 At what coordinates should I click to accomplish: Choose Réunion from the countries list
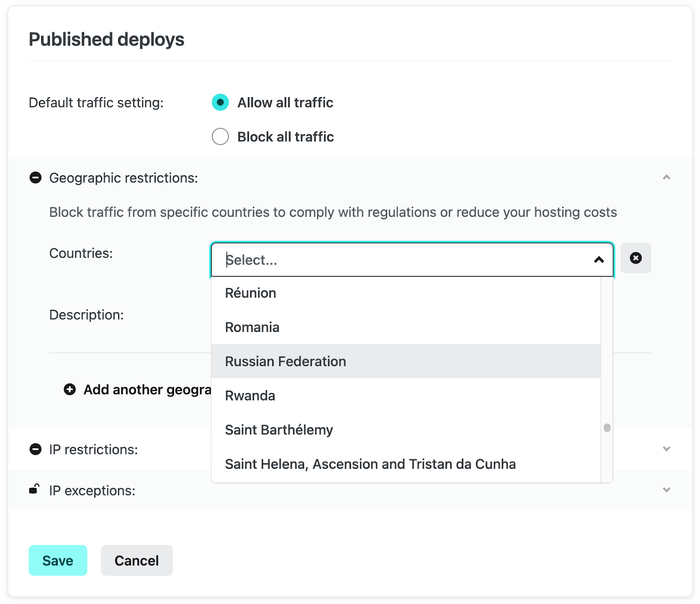click(250, 293)
